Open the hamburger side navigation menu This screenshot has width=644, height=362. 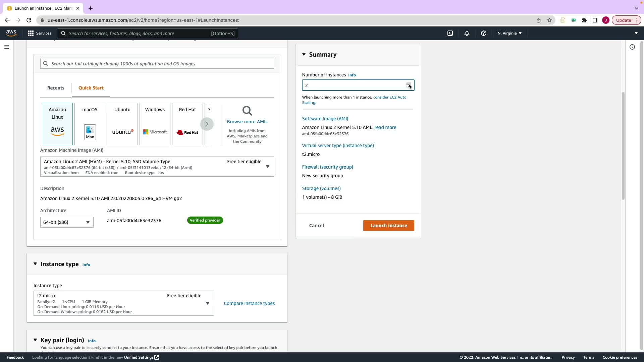point(6,47)
